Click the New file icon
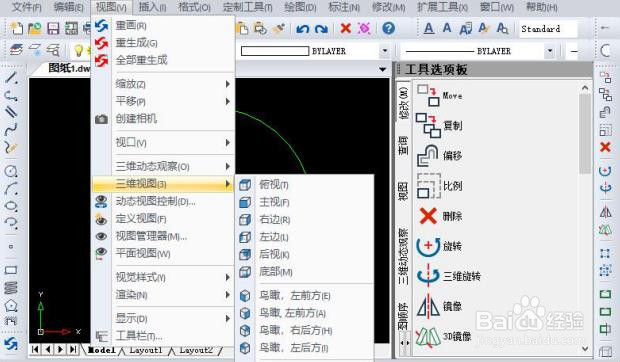Image resolution: width=620 pixels, height=362 pixels. point(17,28)
